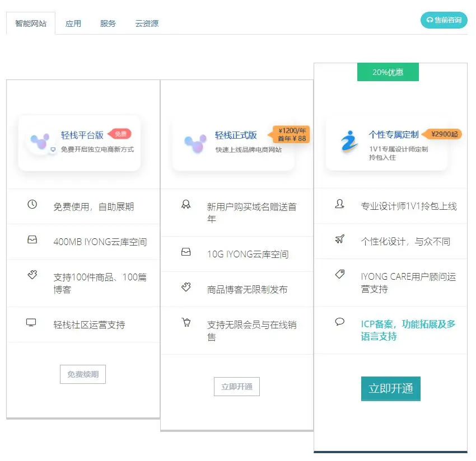
Task: Click the user icon beside 专业设计师1V1拎包上线
Action: coord(339,204)
